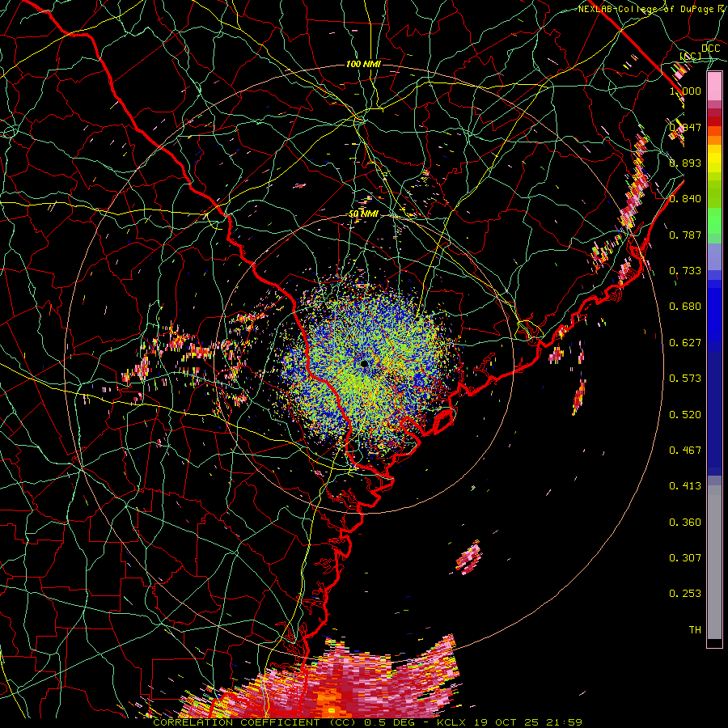Select the 0.253 legend value
728x728 pixels.
[x=685, y=594]
